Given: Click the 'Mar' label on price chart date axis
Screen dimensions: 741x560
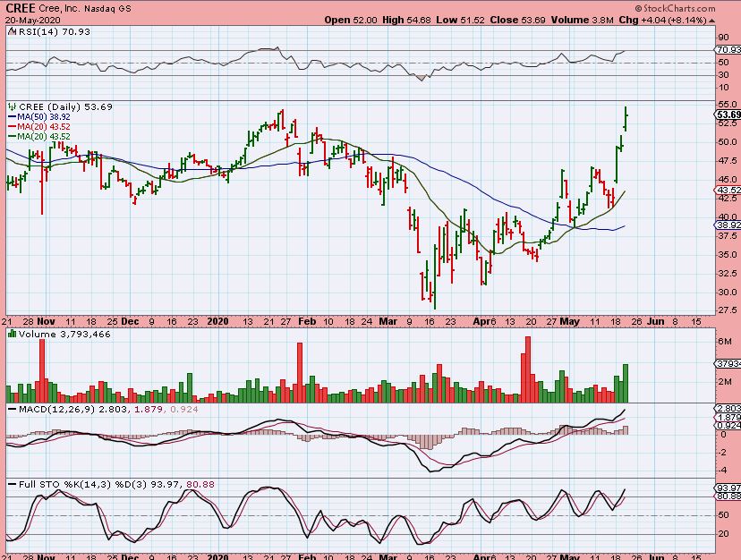Looking at the screenshot, I should coord(388,321).
